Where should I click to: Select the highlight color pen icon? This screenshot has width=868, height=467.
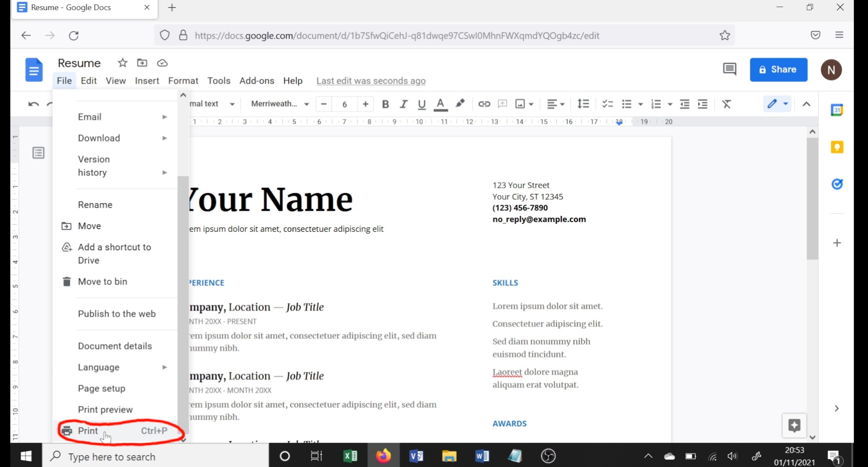pyautogui.click(x=460, y=104)
